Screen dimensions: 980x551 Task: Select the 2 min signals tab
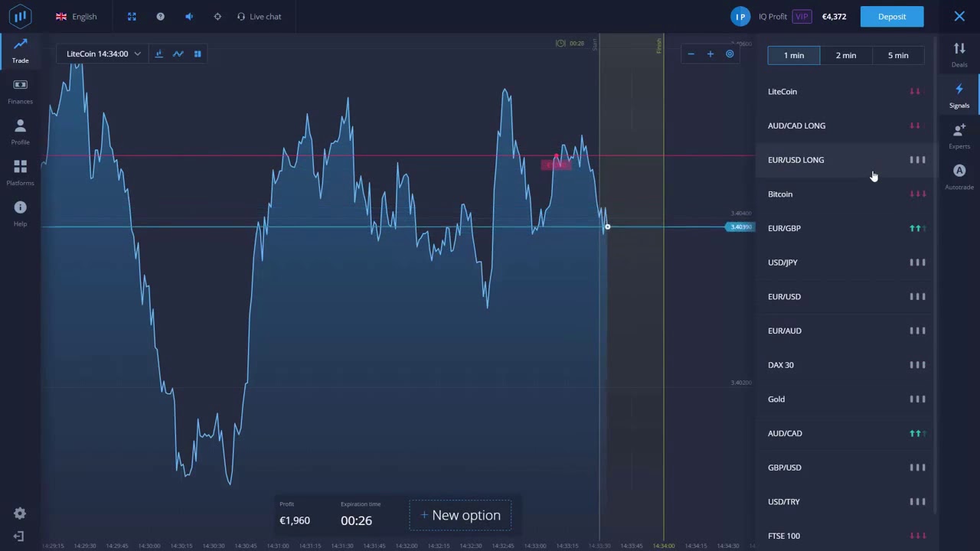[x=846, y=55]
